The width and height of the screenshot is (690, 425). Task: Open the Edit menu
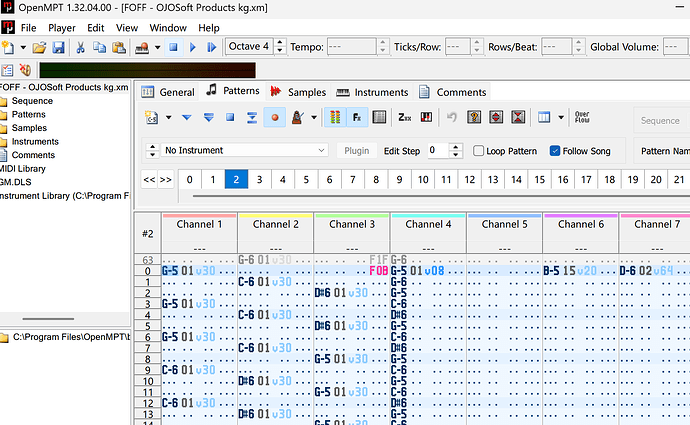tap(95, 28)
